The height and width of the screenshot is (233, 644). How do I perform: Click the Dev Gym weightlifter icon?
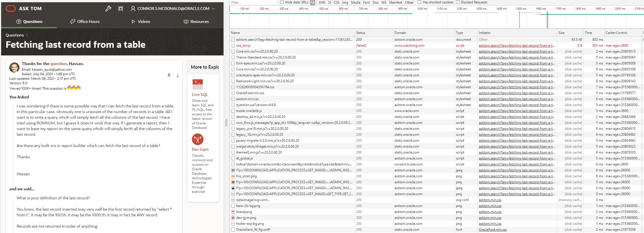coord(198,139)
